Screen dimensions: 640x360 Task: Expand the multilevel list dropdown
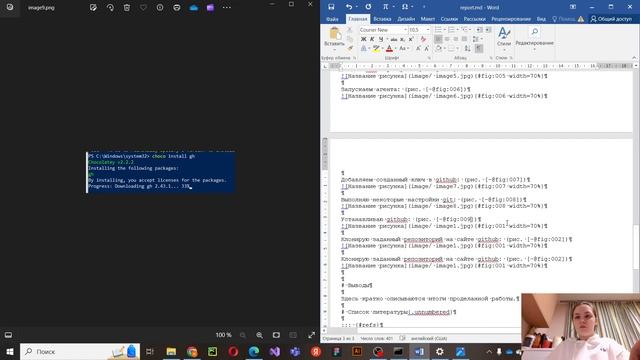coord(470,30)
